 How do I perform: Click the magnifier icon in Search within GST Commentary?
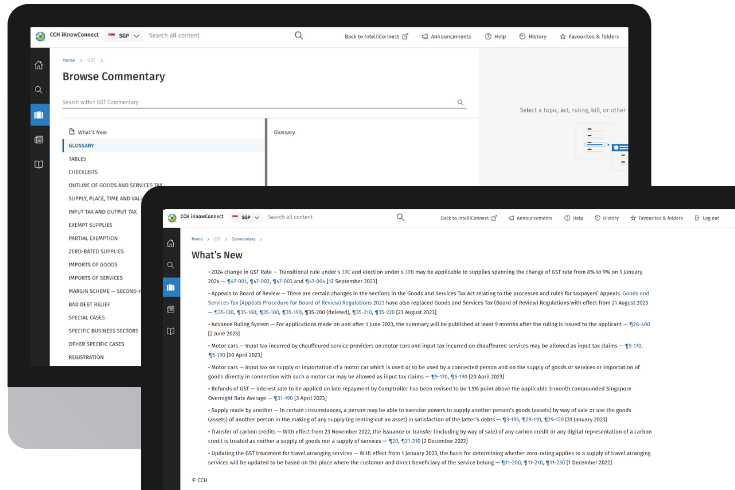[460, 102]
